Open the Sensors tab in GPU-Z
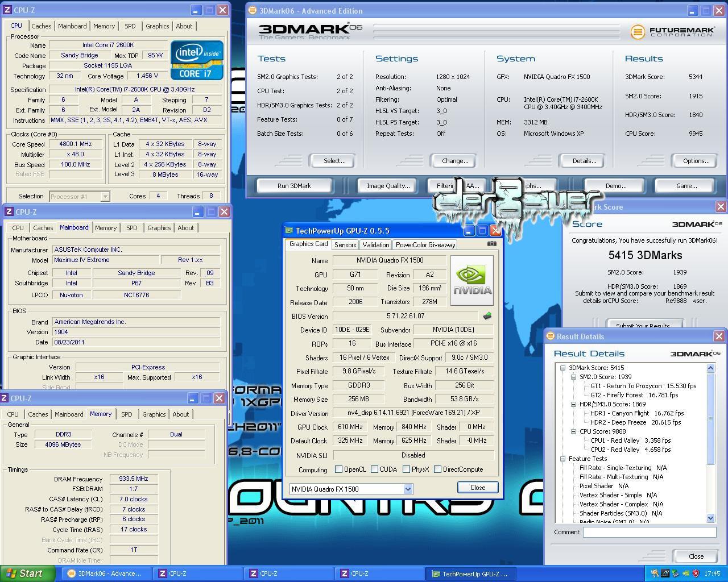The width and height of the screenshot is (728, 582). [x=345, y=245]
